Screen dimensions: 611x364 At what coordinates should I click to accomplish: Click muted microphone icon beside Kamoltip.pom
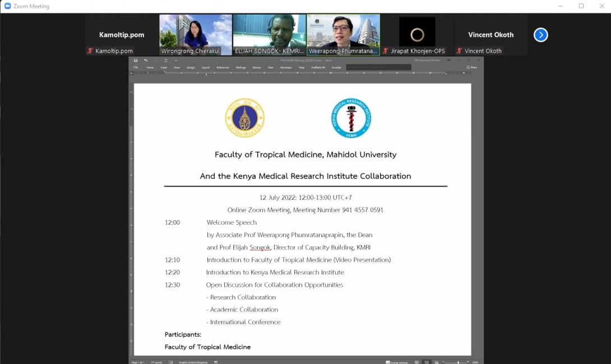click(x=90, y=50)
